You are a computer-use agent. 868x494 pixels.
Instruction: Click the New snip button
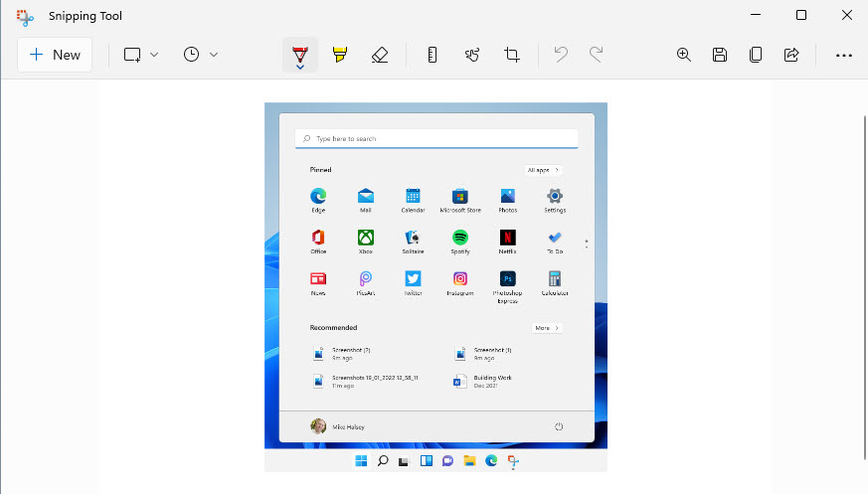[x=55, y=55]
